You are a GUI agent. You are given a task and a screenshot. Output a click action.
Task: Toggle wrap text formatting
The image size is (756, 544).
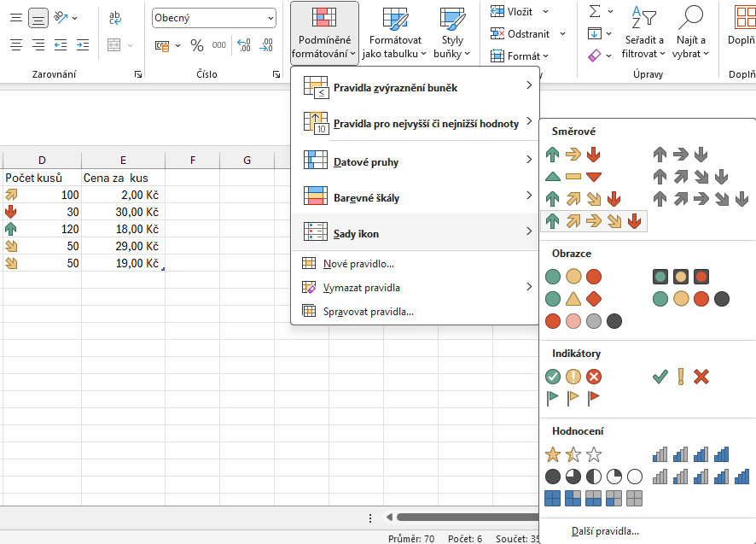115,16
